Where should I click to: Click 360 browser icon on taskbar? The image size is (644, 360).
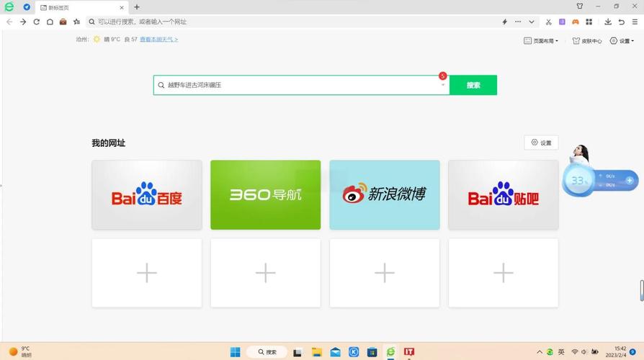click(390, 352)
